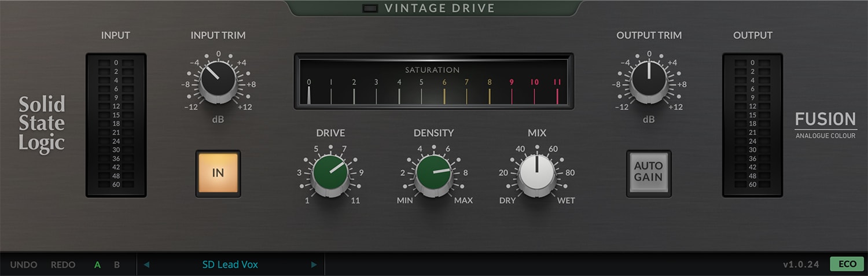Click the Input Trim knob
The width and height of the screenshot is (868, 276).
[x=218, y=80]
